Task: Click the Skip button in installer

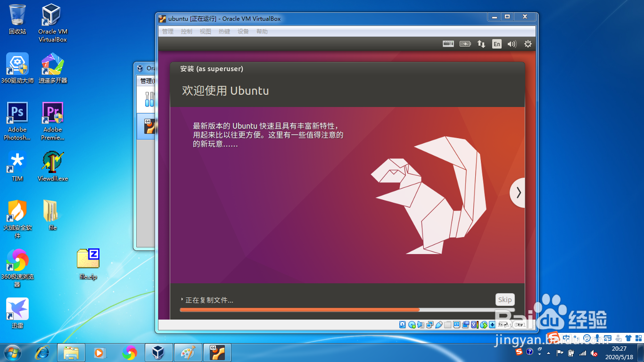Action: pyautogui.click(x=505, y=300)
